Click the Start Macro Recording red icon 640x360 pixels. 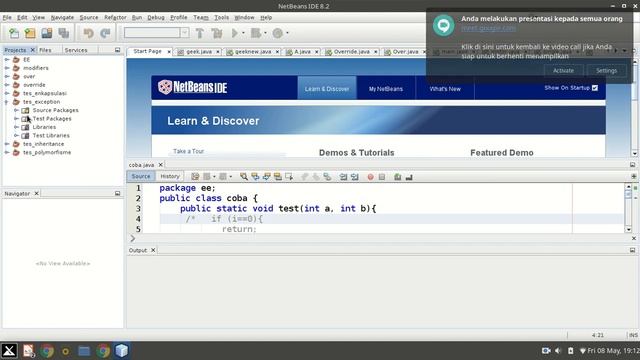tap(370, 177)
